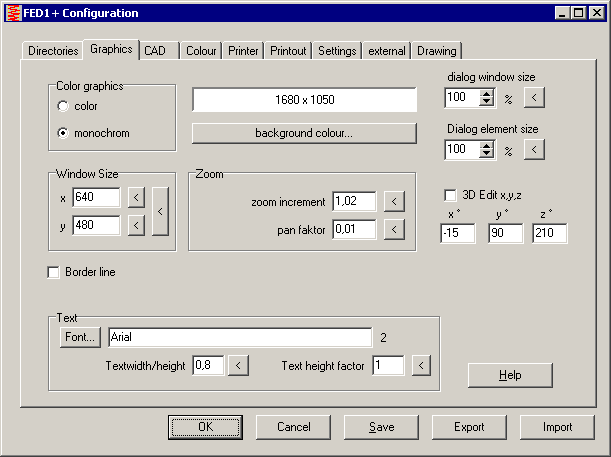Click the arrow button beside pan faktor
The height and width of the screenshot is (457, 611).
pos(395,230)
